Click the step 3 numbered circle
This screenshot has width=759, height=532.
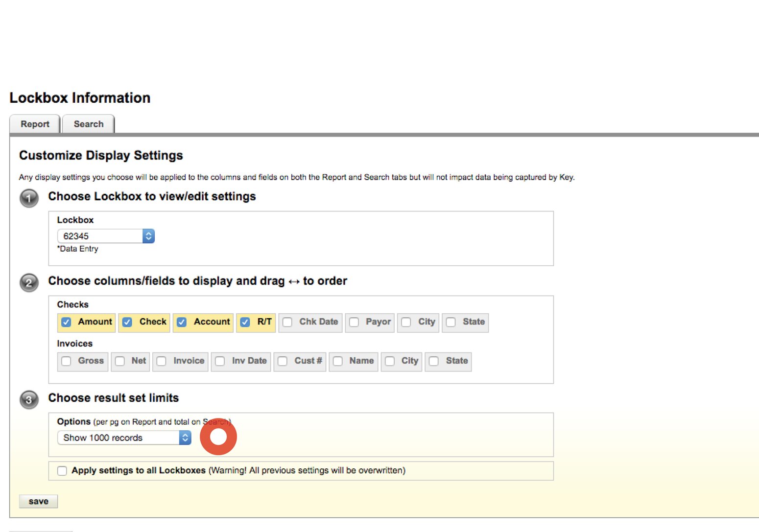coord(28,399)
